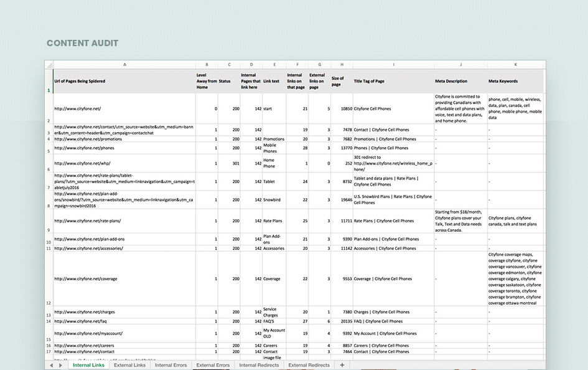Click the 'My Account OLD' link text cell
This screenshot has height=370, width=588.
click(x=274, y=333)
